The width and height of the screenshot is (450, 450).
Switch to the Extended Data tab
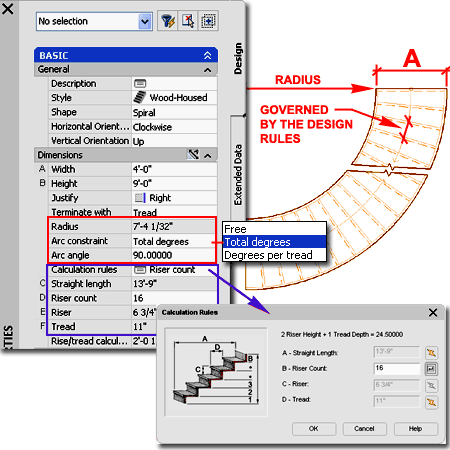coord(238,174)
